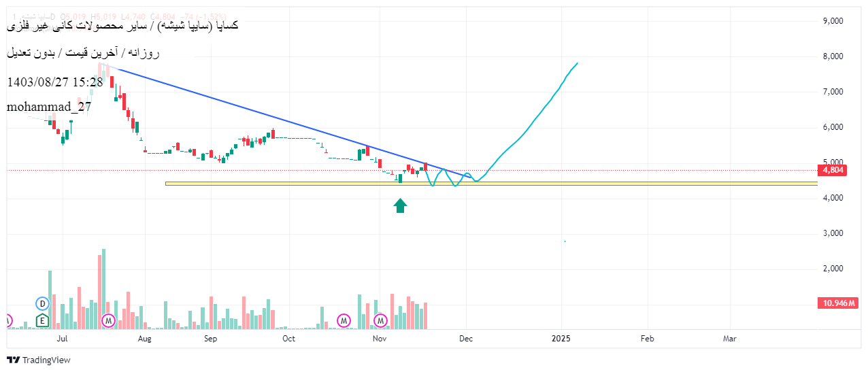The width and height of the screenshot is (868, 372).
Task: Click the Mar label on time axis
Action: tap(730, 338)
